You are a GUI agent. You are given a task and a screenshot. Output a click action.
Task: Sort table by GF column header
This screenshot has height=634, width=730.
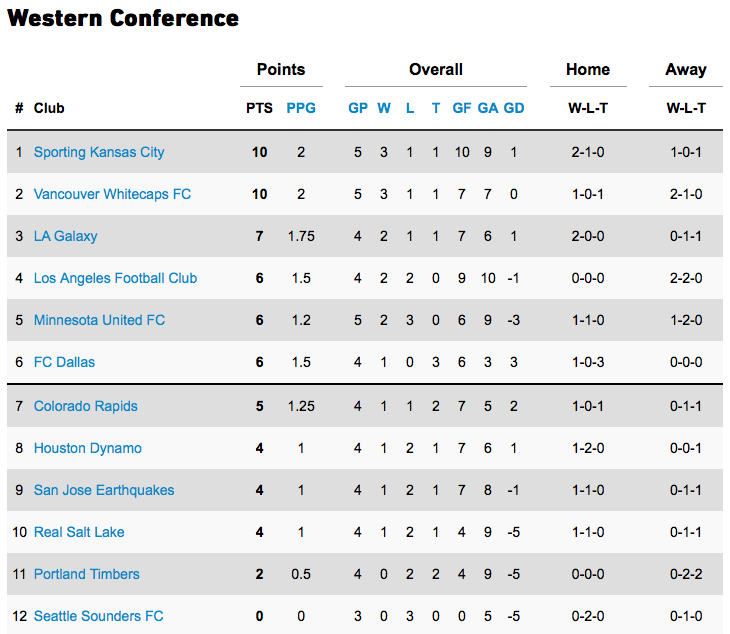click(x=462, y=108)
